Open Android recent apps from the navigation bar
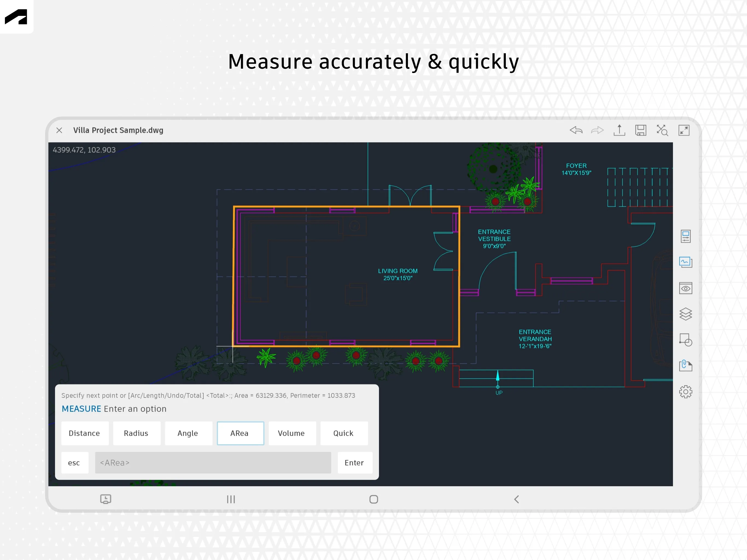 click(x=231, y=500)
